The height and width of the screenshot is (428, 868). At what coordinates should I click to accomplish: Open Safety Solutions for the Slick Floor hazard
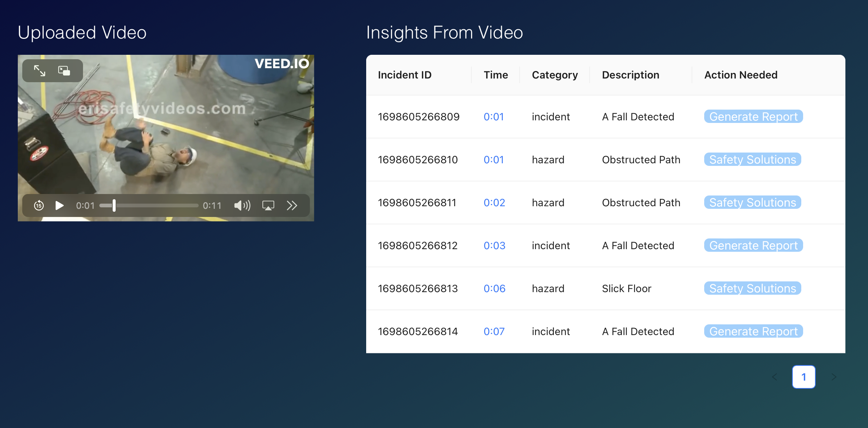[752, 288]
